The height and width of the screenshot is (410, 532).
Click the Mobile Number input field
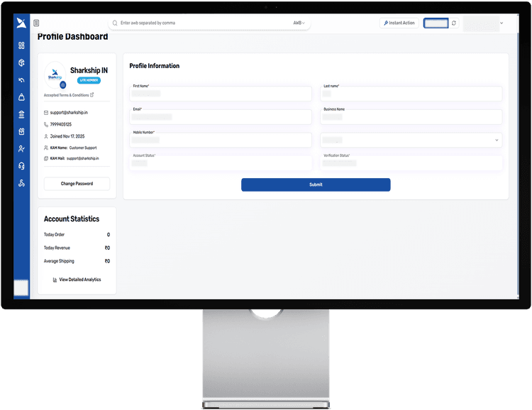(221, 140)
